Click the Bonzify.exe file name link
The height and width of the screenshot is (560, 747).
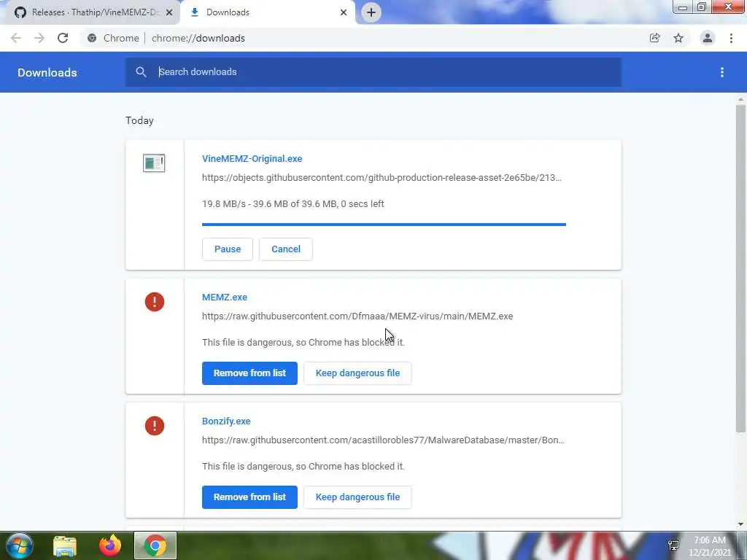[226, 421]
